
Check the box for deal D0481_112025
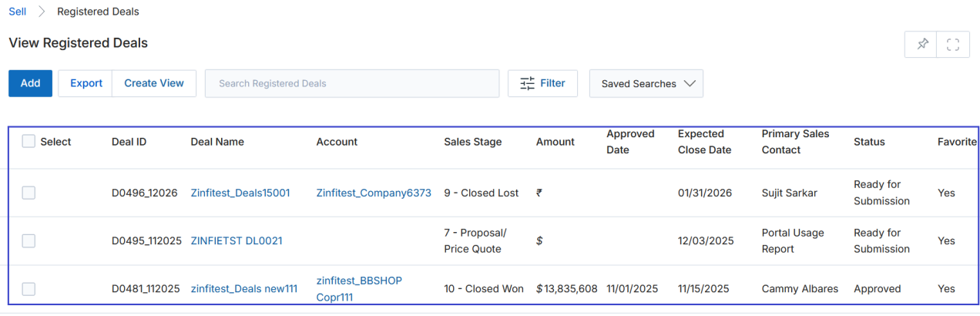pos(29,289)
